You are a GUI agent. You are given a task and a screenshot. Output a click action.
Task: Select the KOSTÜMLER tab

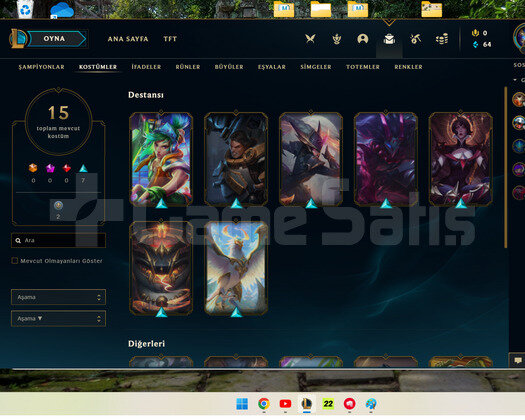point(98,67)
